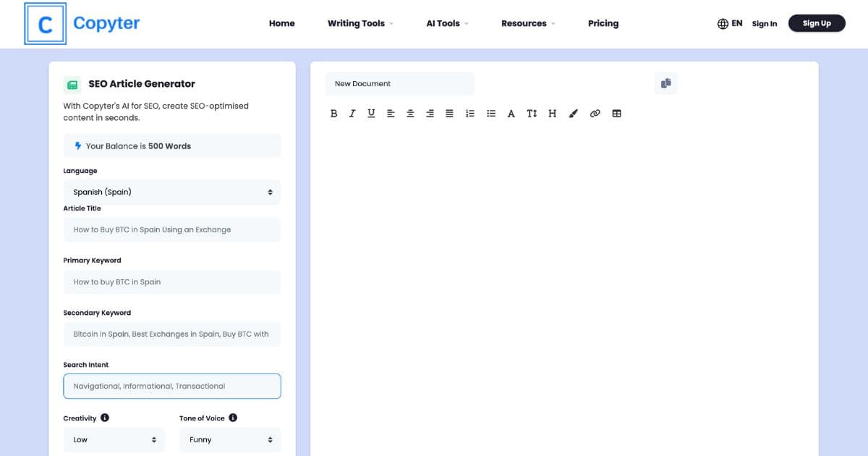Toggle underline formatting

(x=371, y=113)
